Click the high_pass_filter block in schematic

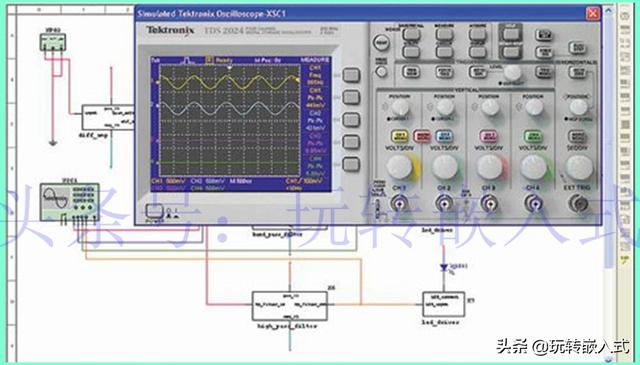coord(289,306)
